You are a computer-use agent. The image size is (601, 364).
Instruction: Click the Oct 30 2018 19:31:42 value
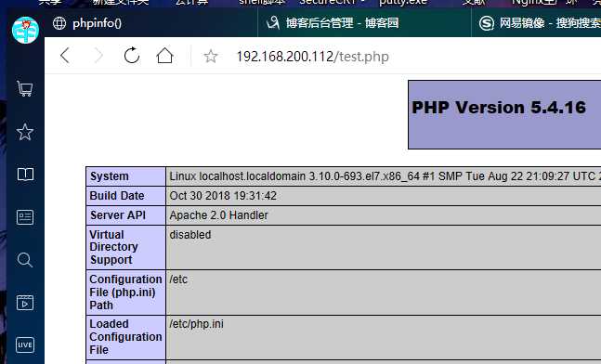[223, 196]
